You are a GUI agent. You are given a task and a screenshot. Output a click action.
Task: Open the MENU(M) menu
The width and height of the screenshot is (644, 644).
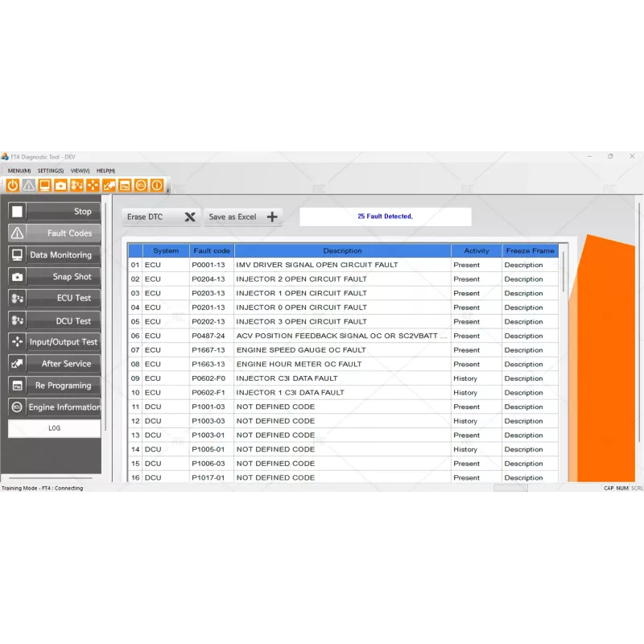18,170
